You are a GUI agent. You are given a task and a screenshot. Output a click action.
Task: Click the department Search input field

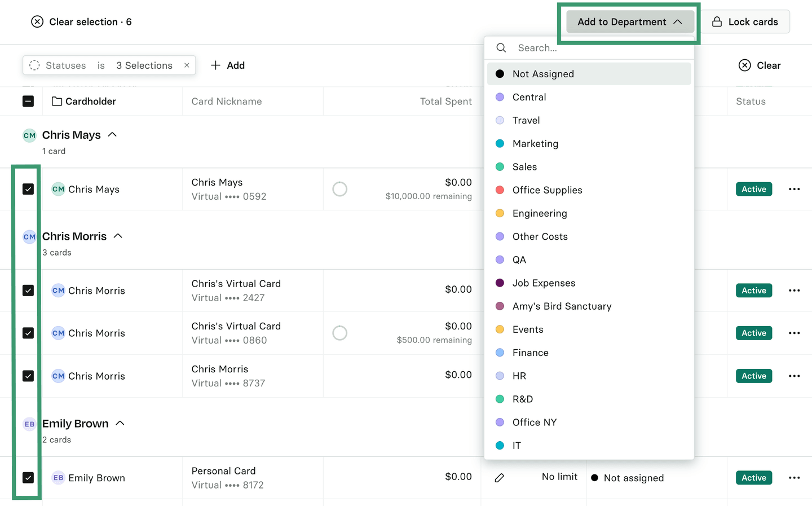click(598, 48)
